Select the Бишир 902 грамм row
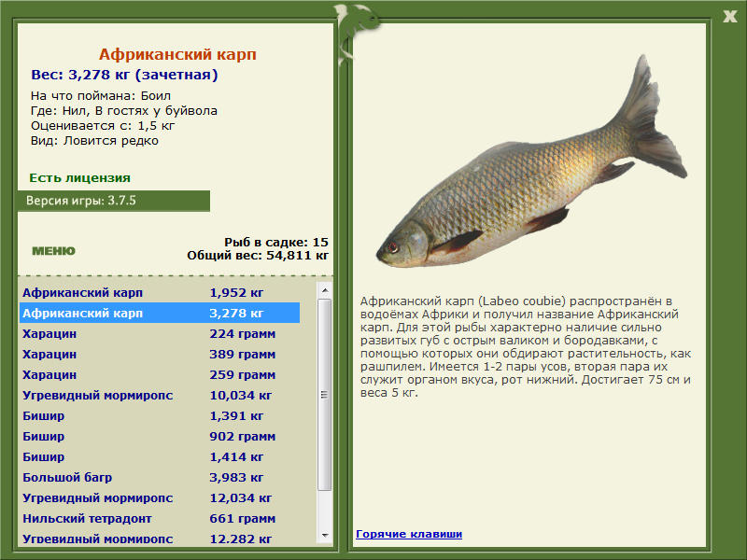747x560 pixels. point(160,436)
